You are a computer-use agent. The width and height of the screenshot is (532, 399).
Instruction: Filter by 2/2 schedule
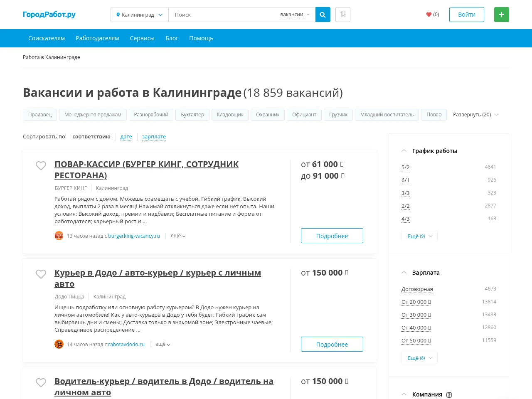(406, 206)
